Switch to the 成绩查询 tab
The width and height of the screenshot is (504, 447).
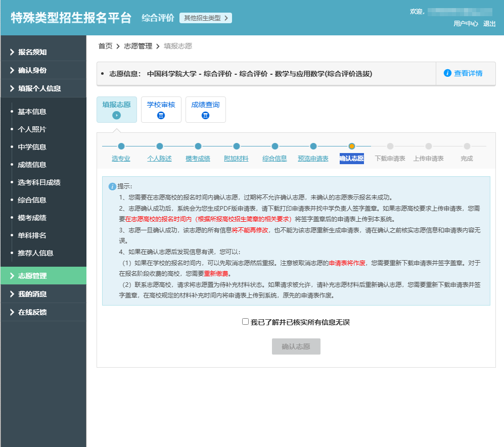pyautogui.click(x=206, y=110)
